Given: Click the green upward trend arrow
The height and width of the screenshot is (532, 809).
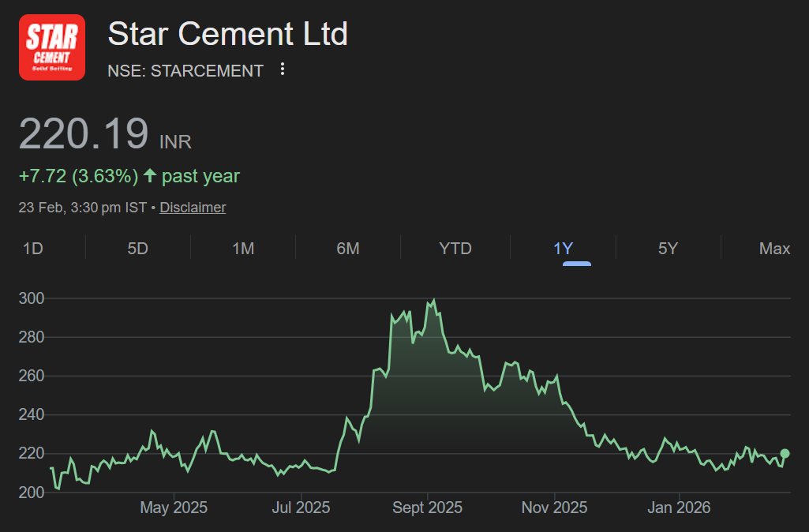Looking at the screenshot, I should coord(149,176).
